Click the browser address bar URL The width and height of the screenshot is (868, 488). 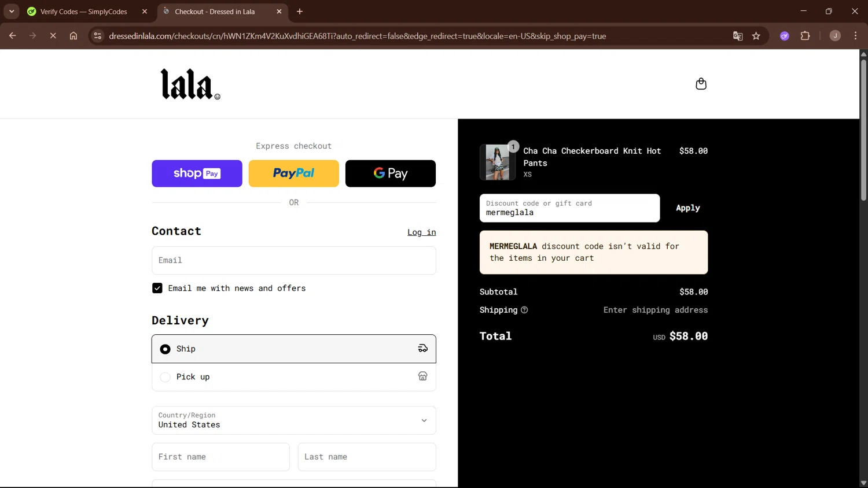(358, 36)
